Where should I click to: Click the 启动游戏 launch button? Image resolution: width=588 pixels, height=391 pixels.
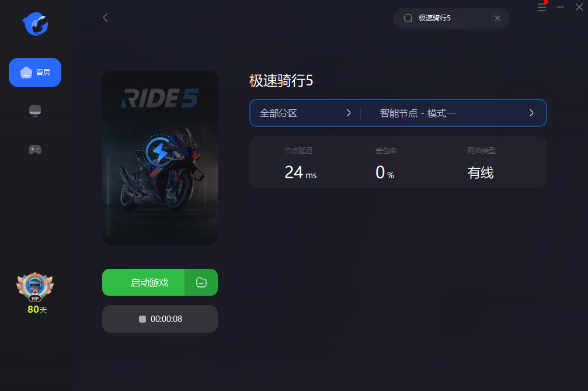click(x=143, y=282)
